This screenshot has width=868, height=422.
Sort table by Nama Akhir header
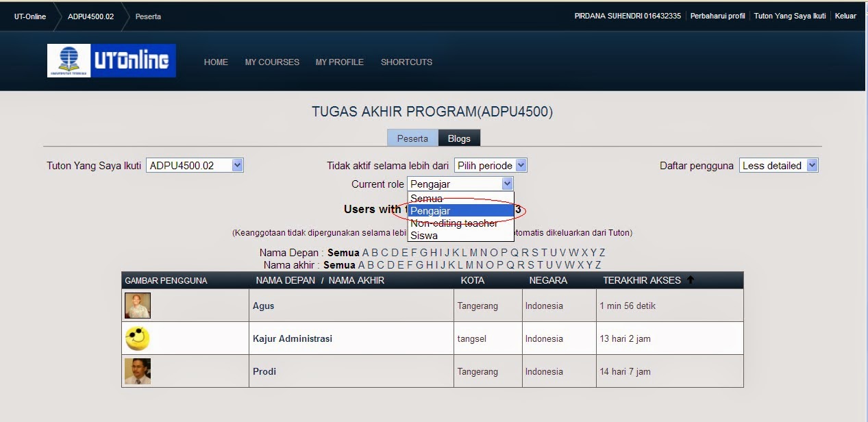(356, 280)
